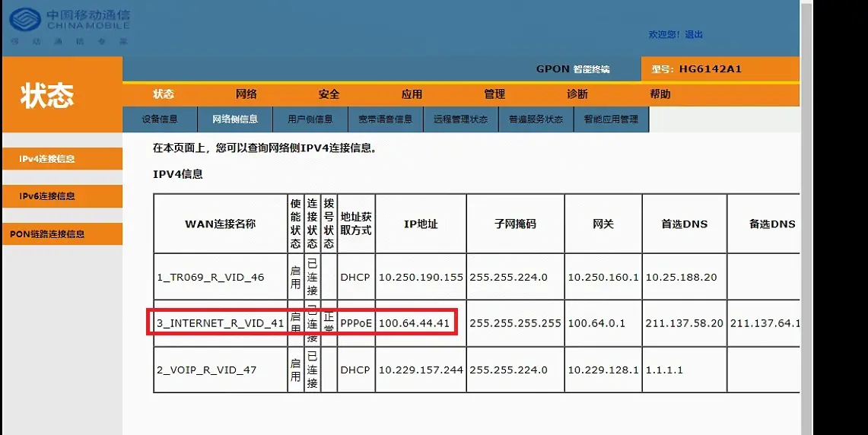Open the 诊断 main menu
This screenshot has width=868, height=435.
click(577, 94)
